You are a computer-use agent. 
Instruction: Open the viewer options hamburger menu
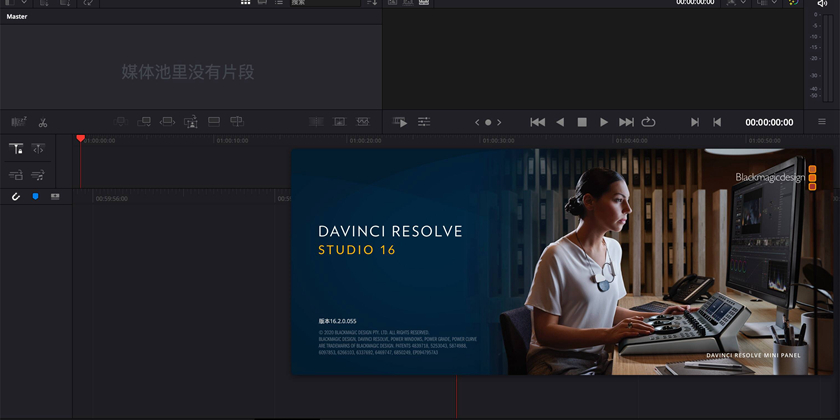pos(822,122)
